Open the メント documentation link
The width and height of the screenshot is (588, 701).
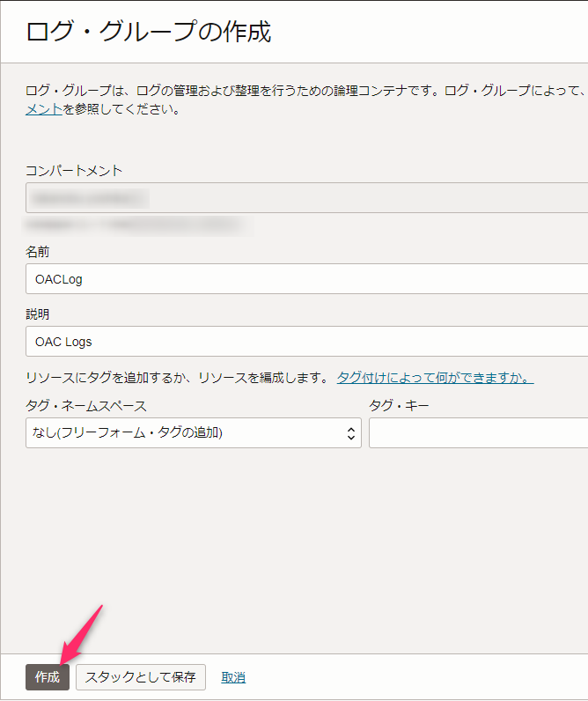(x=44, y=109)
